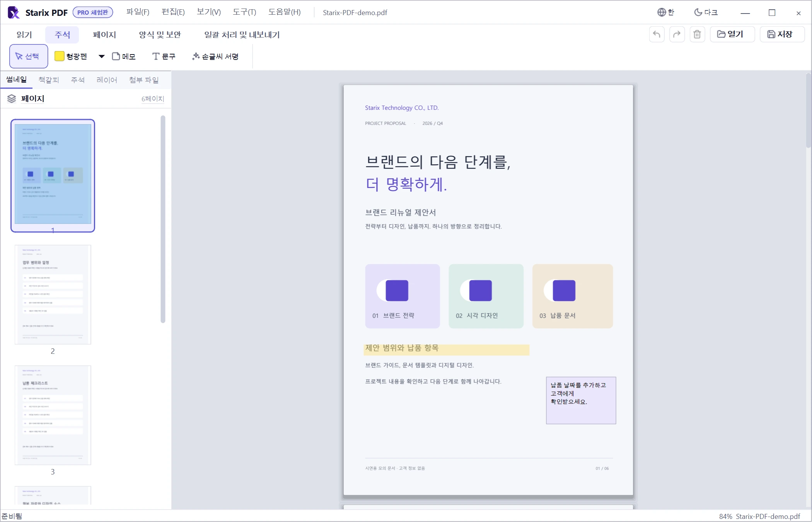Image resolution: width=812 pixels, height=522 pixels.
Task: Click the undo arrow icon
Action: [x=657, y=34]
